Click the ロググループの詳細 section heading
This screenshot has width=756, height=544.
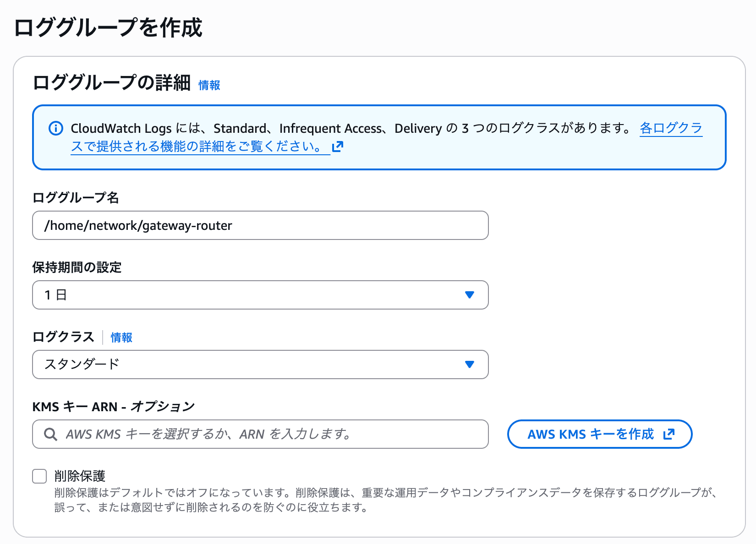tap(111, 83)
